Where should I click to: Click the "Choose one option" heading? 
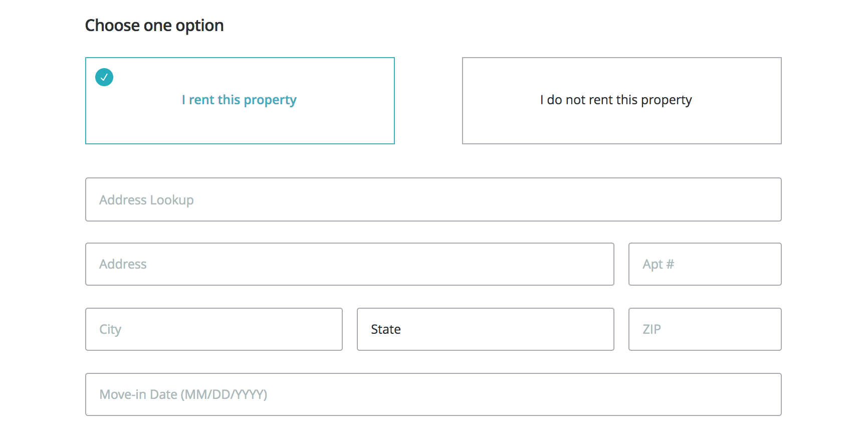tap(154, 26)
